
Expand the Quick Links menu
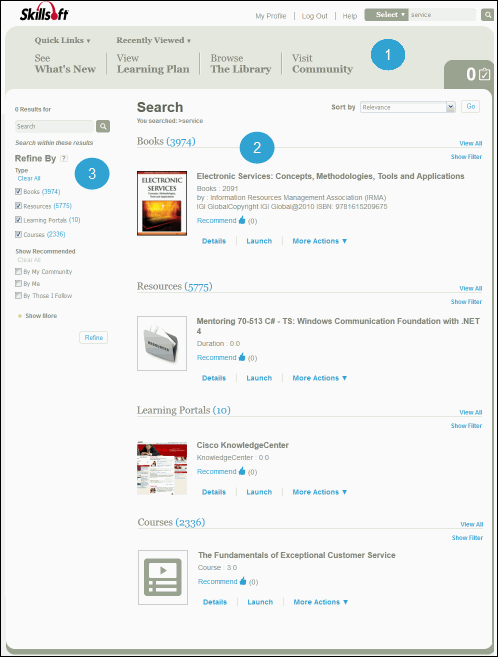62,40
